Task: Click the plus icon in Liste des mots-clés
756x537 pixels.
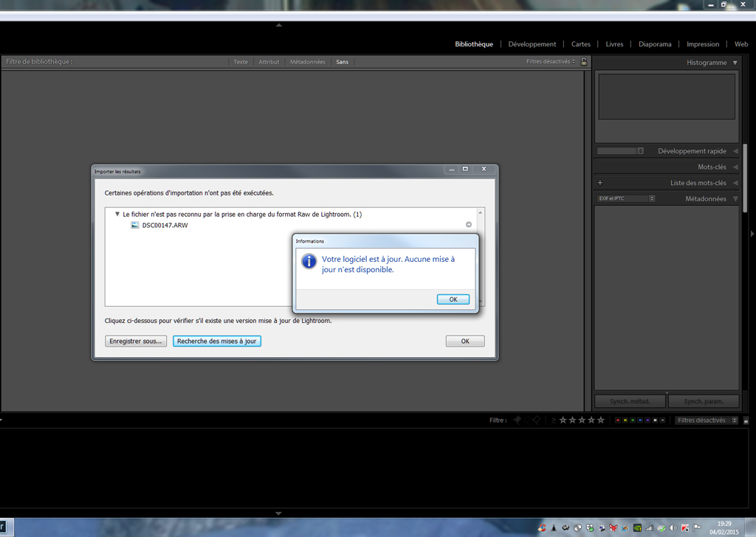Action: tap(599, 182)
